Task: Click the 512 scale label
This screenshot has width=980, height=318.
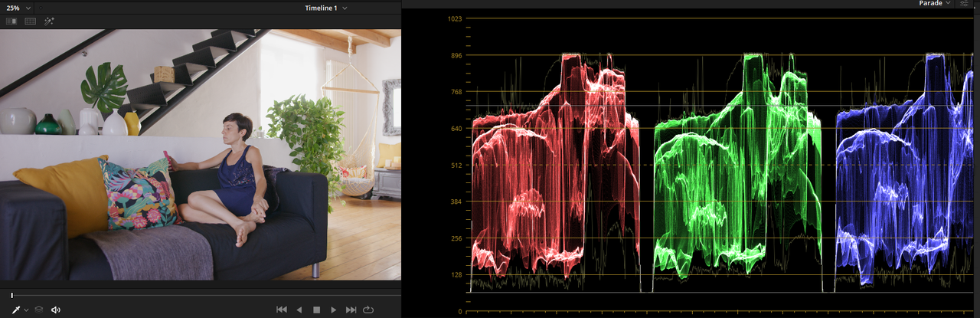Action: 456,165
